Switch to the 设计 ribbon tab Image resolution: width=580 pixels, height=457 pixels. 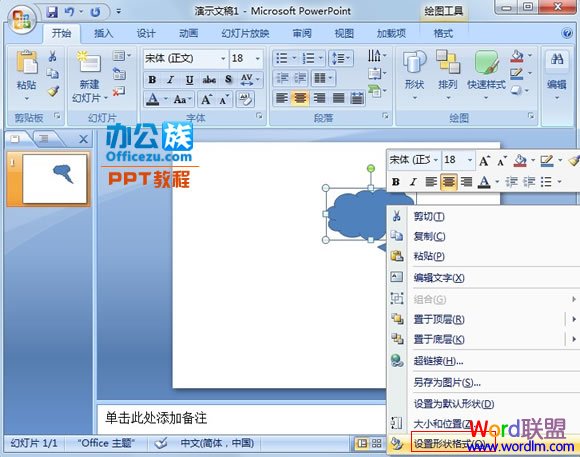[x=146, y=33]
